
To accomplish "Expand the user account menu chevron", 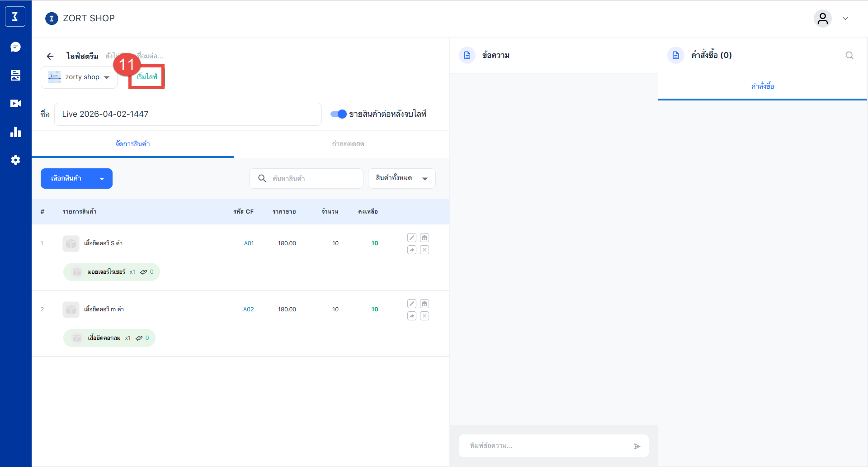I will point(845,19).
